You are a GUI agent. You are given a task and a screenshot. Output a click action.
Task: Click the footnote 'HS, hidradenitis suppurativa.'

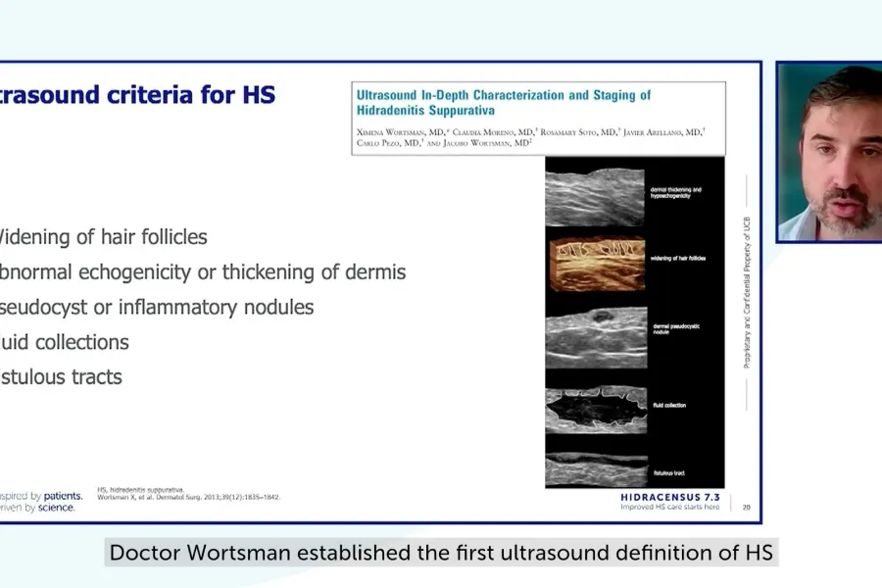[x=140, y=490]
